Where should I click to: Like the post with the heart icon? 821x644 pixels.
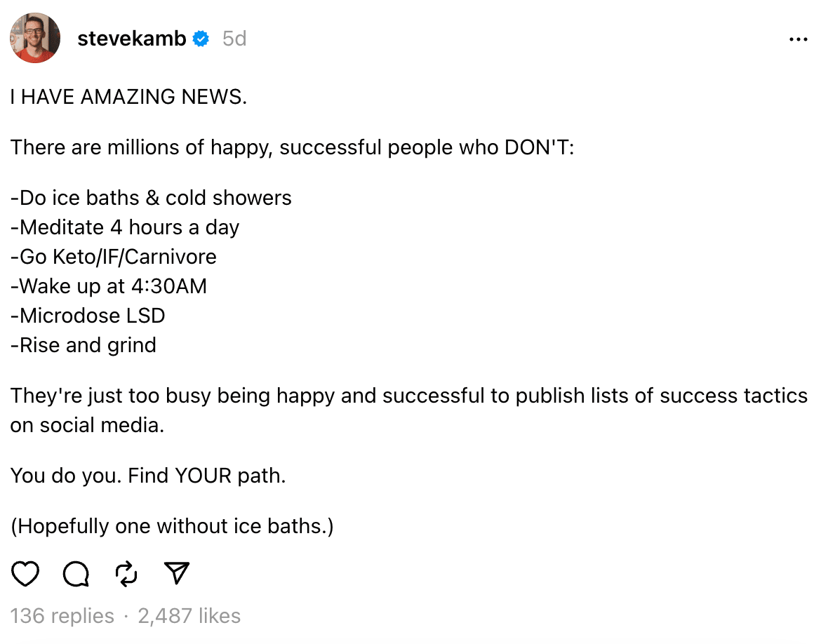[25, 573]
